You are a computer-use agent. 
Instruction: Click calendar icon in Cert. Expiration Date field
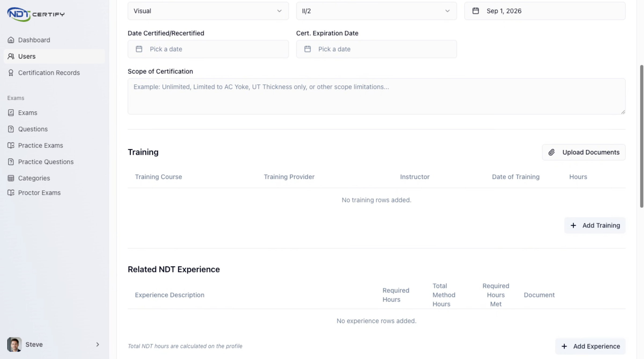pyautogui.click(x=307, y=49)
